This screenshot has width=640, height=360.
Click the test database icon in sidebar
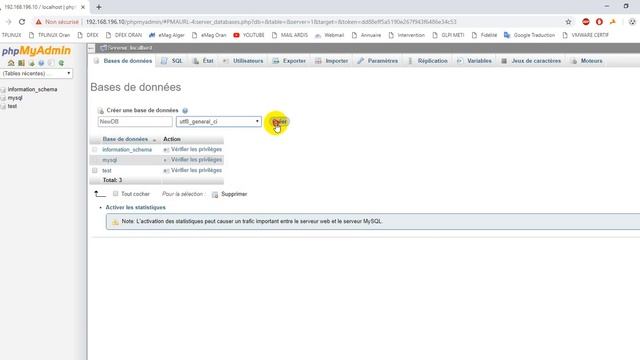tap(4, 106)
